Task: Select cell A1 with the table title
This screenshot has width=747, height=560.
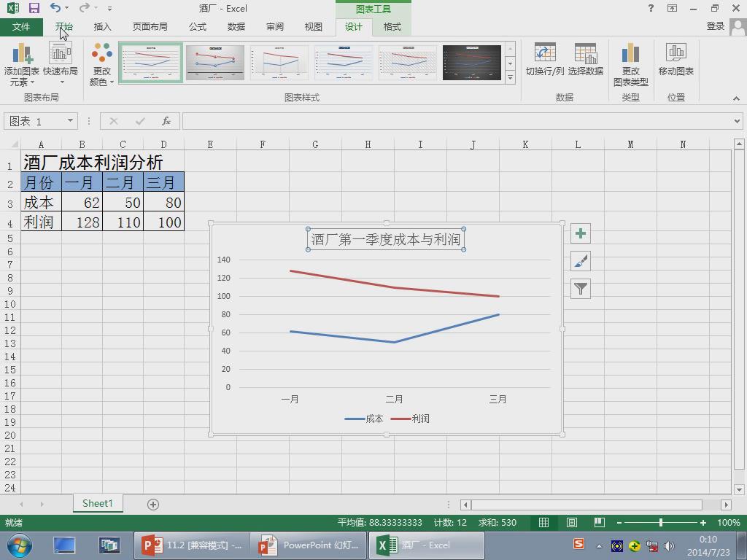Action: tap(42, 162)
